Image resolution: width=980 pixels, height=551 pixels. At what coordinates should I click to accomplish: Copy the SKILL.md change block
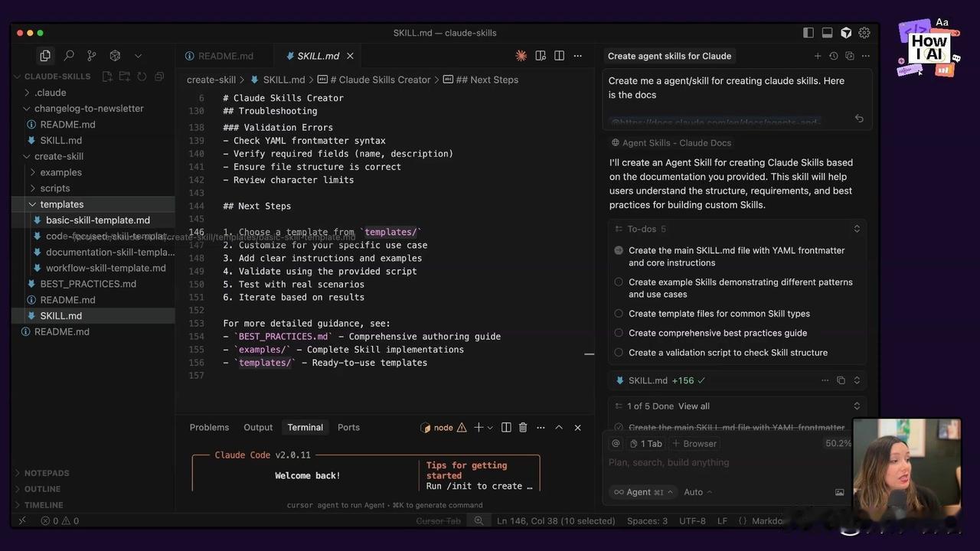click(x=841, y=380)
